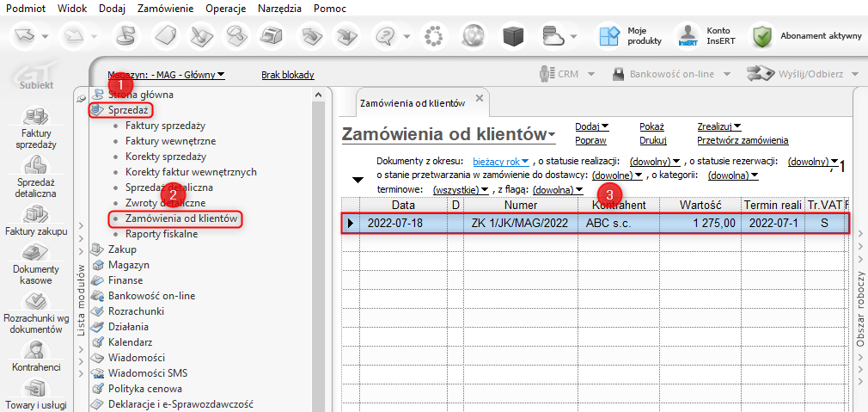Open the Zrealizuj dropdown

[x=719, y=126]
